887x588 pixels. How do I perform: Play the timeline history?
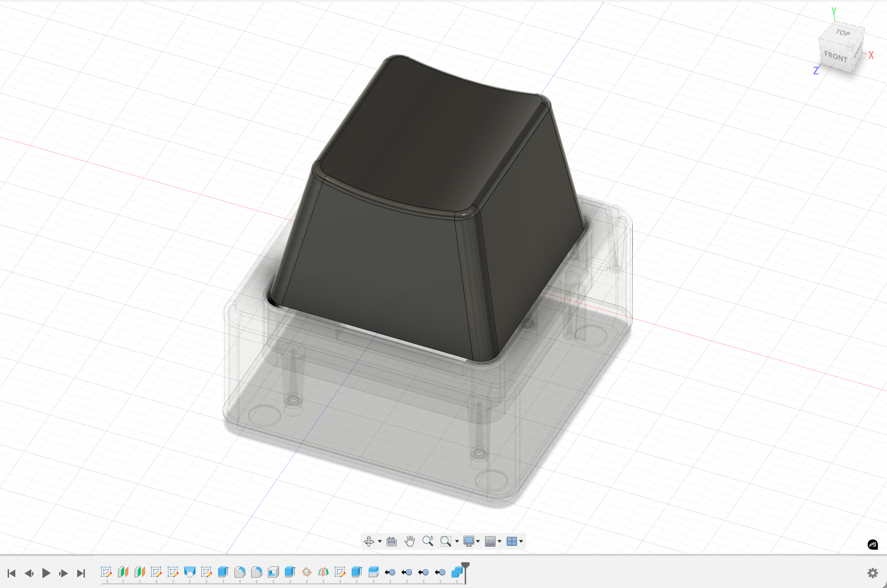click(x=46, y=573)
